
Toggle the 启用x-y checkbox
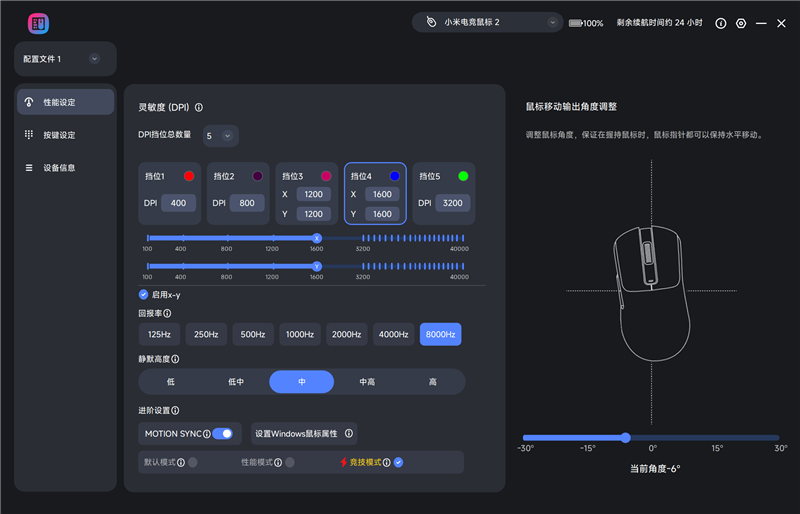coord(143,295)
